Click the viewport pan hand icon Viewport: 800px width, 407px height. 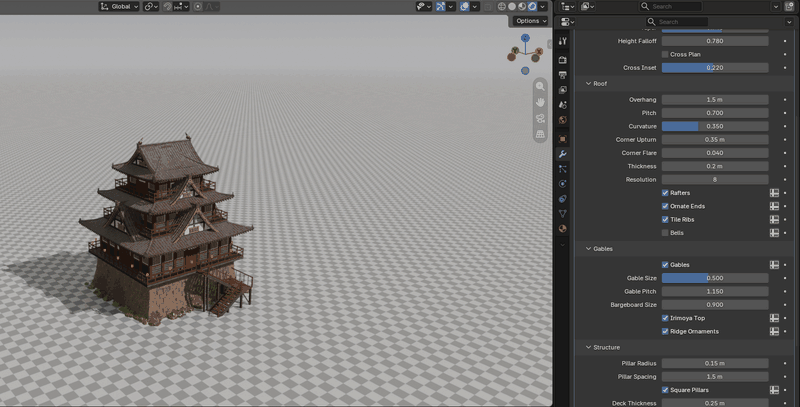click(540, 102)
